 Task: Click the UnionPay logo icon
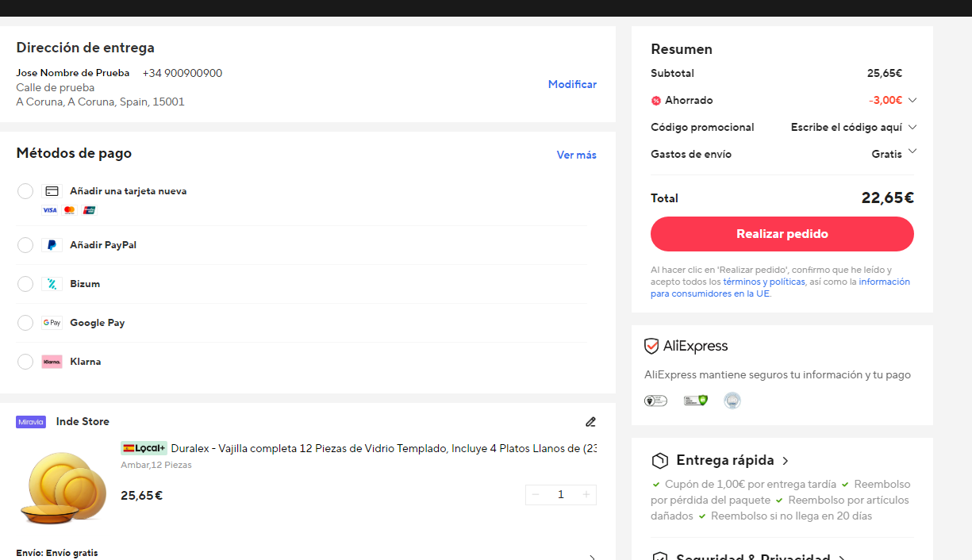(89, 210)
